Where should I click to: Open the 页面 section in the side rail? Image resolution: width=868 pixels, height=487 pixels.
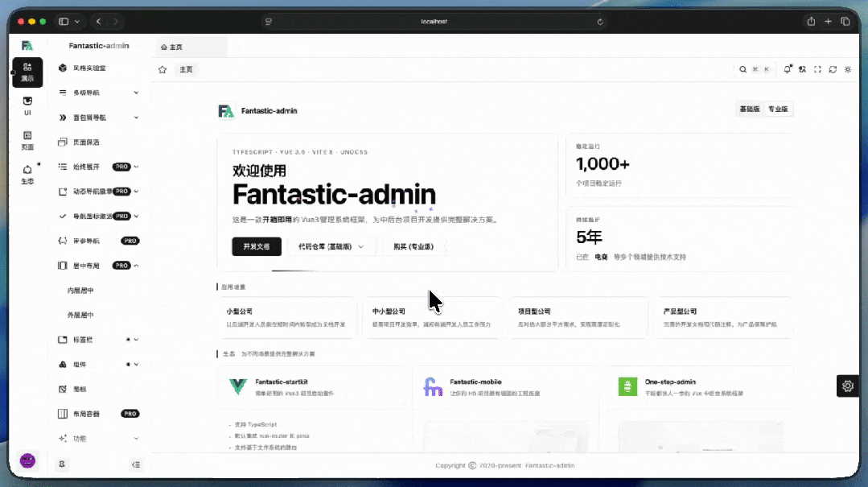pyautogui.click(x=27, y=140)
